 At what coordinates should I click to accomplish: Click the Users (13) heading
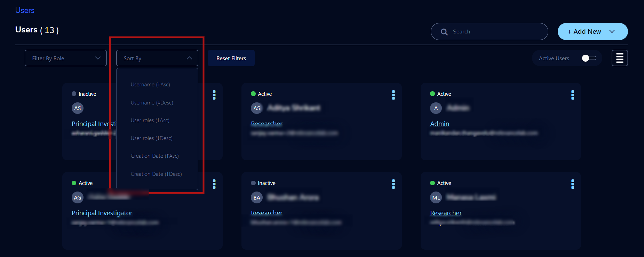[37, 30]
